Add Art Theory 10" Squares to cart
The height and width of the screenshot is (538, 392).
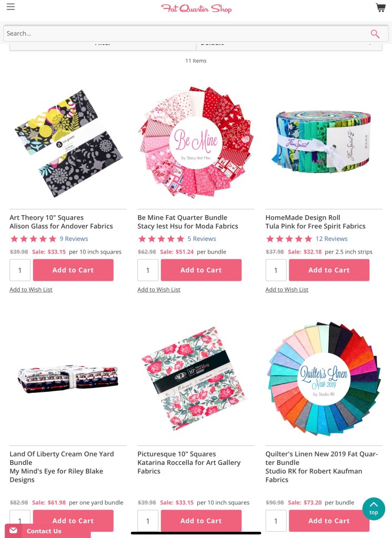coord(73,270)
